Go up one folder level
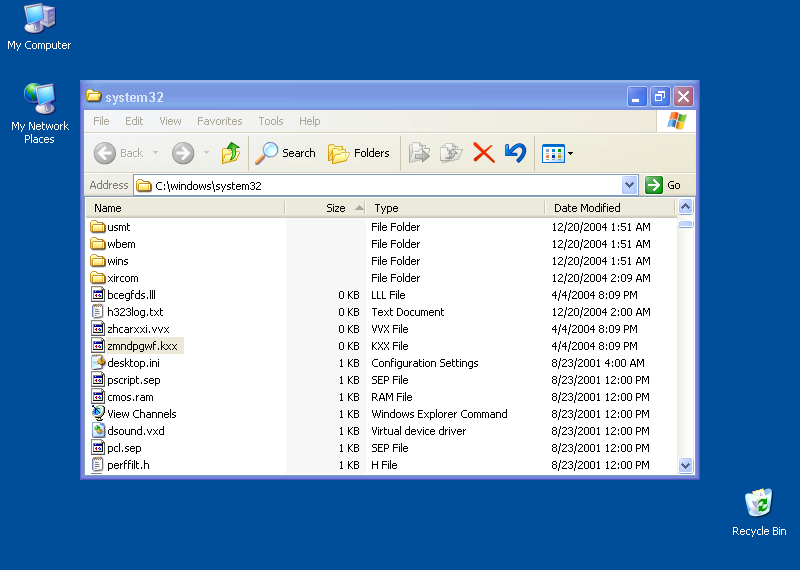 coord(231,153)
